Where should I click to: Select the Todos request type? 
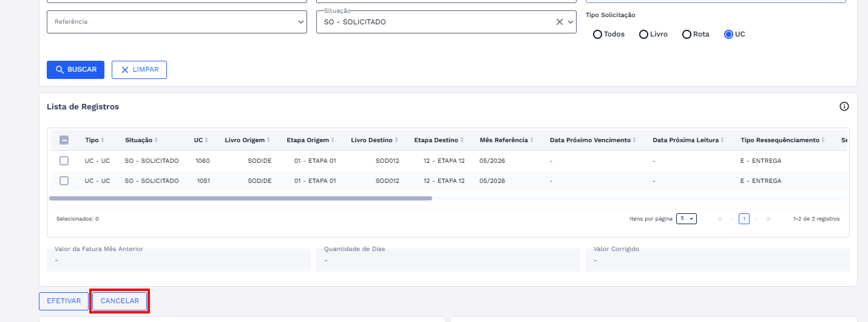pos(597,34)
